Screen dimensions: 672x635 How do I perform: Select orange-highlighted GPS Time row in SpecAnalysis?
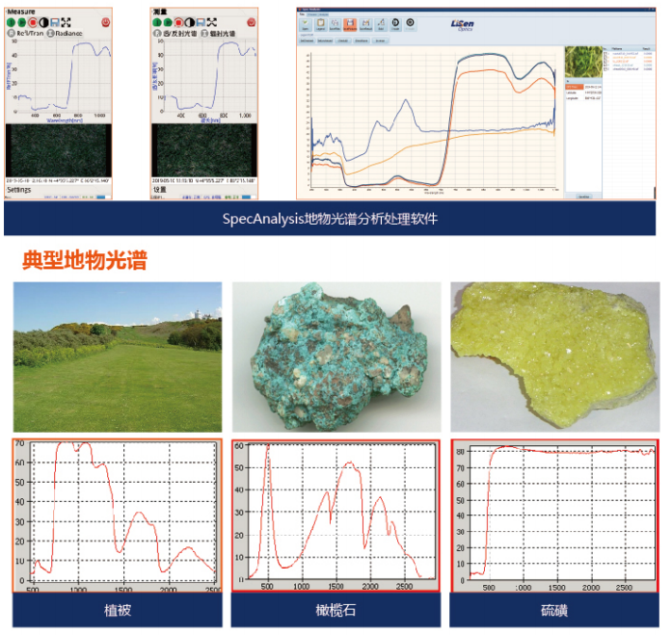pyautogui.click(x=583, y=87)
